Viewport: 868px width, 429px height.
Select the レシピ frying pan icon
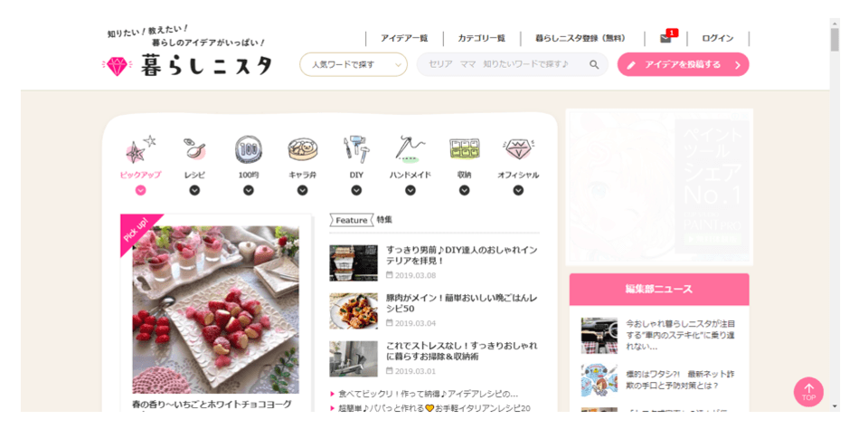pos(194,148)
